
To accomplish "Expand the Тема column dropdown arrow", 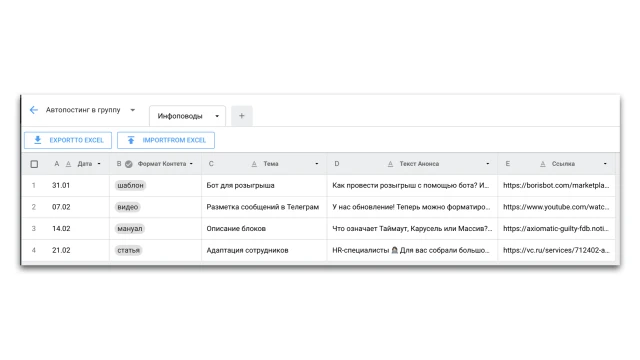I will pos(317,164).
